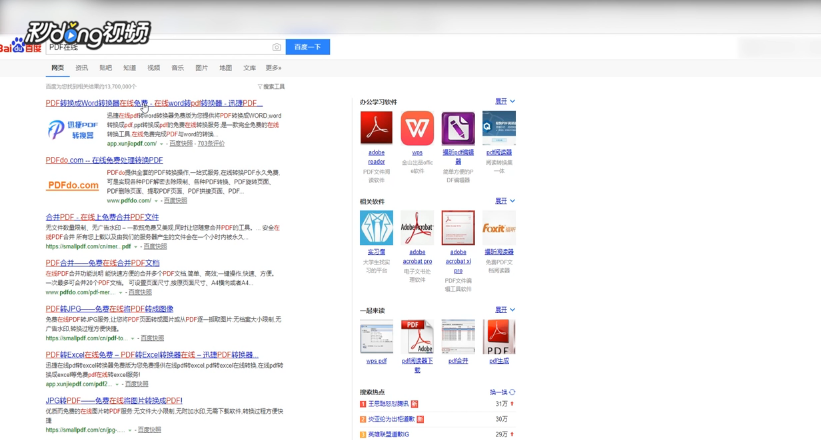This screenshot has width=821, height=440.
Task: Open the adobe acrobat pro text link
Action: pyautogui.click(x=417, y=257)
